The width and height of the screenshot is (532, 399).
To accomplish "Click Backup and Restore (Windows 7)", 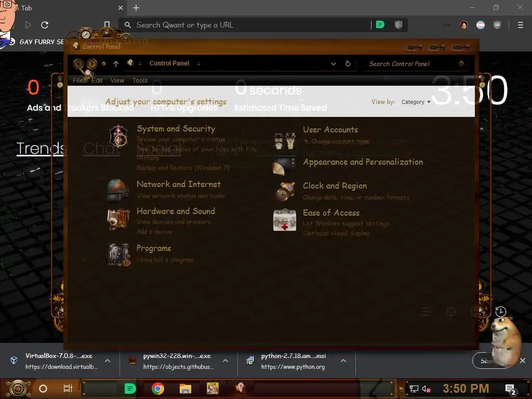I will pyautogui.click(x=183, y=168).
